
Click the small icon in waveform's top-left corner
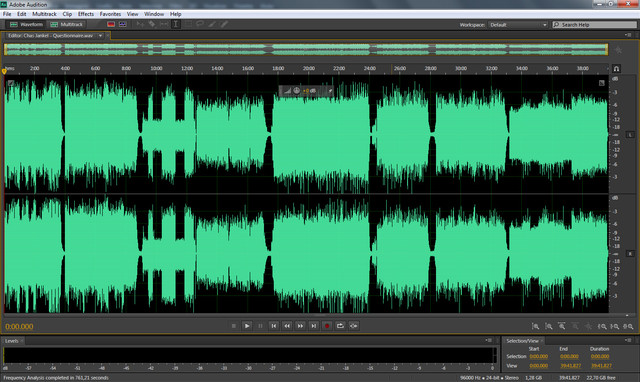click(10, 83)
